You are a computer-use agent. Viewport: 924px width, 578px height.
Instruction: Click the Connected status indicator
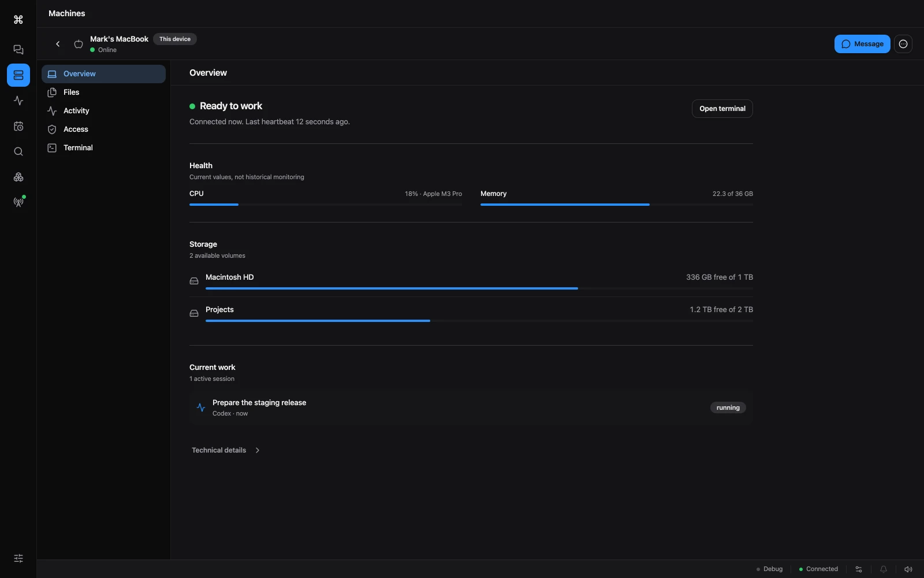coord(818,569)
